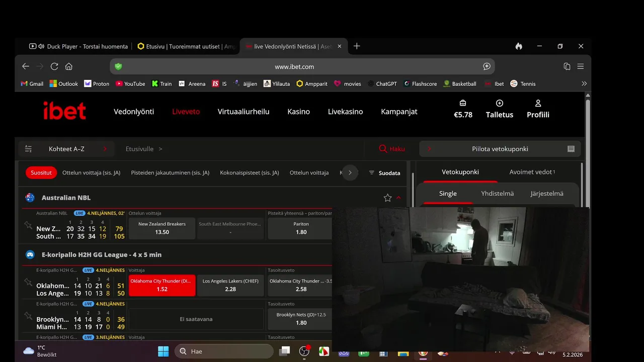
Task: Open the Gmail bookmark
Action: [32, 84]
